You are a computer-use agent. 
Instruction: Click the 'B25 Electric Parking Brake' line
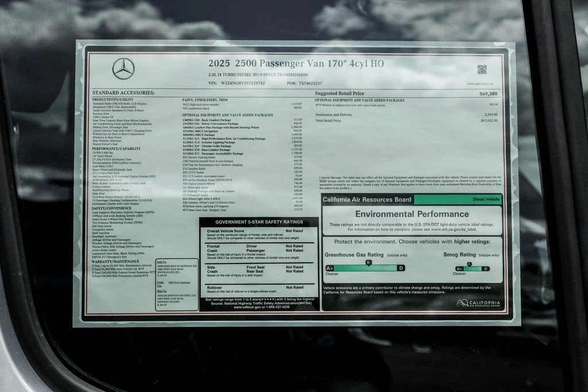pos(199,157)
